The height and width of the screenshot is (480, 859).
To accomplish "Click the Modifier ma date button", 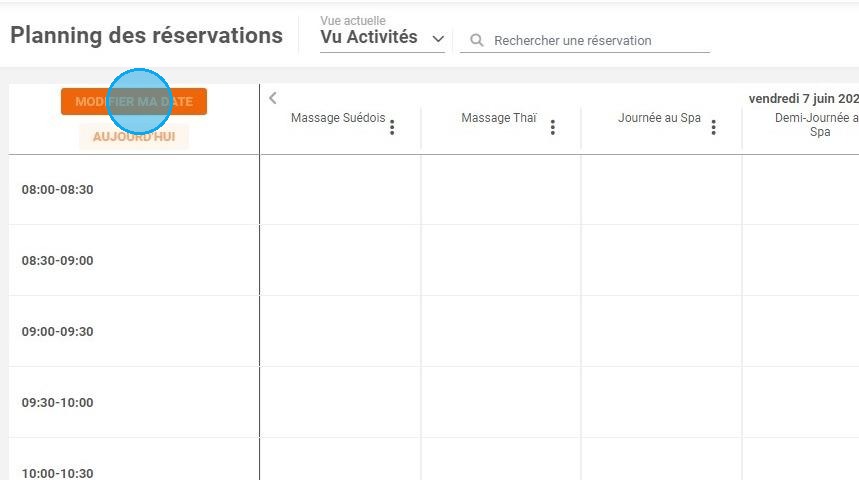I will coord(134,101).
